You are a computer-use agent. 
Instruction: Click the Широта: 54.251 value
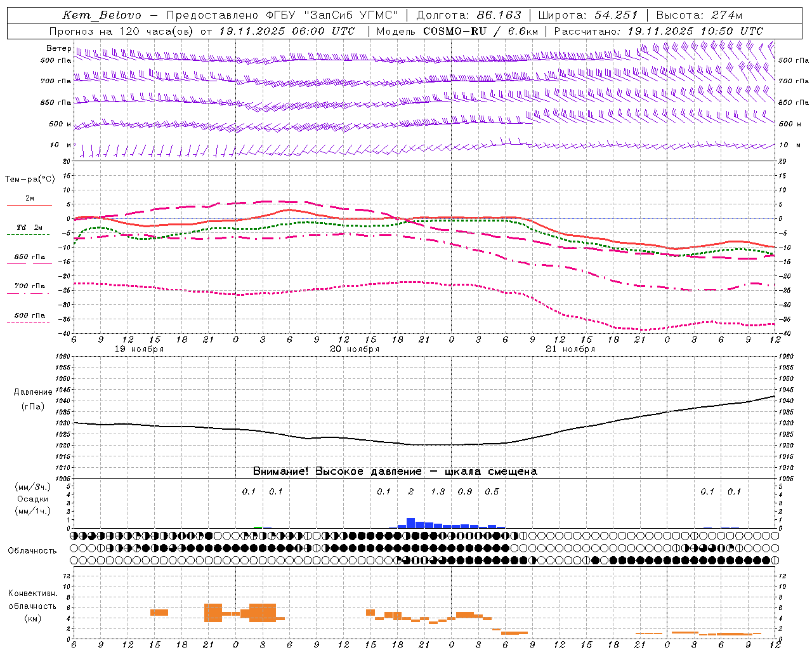click(588, 15)
